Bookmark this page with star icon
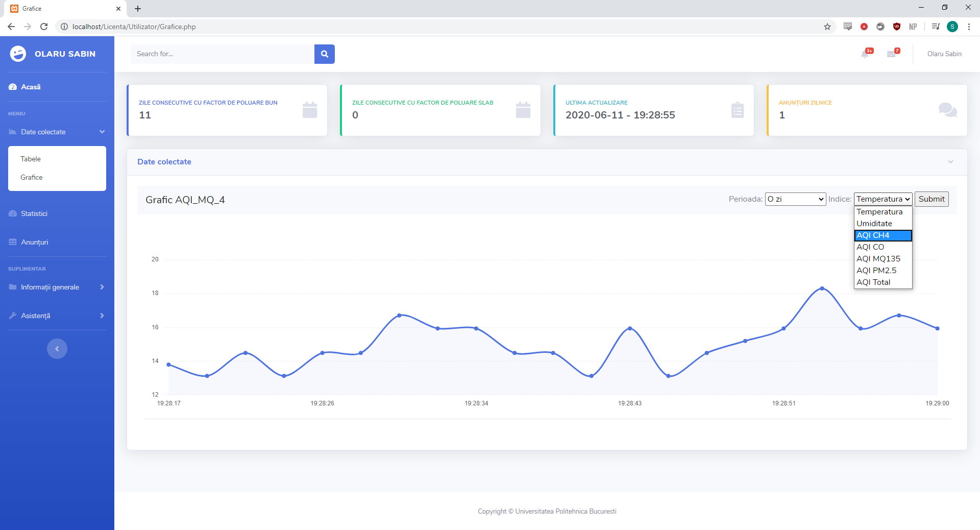The height and width of the screenshot is (530, 980). pos(827,27)
